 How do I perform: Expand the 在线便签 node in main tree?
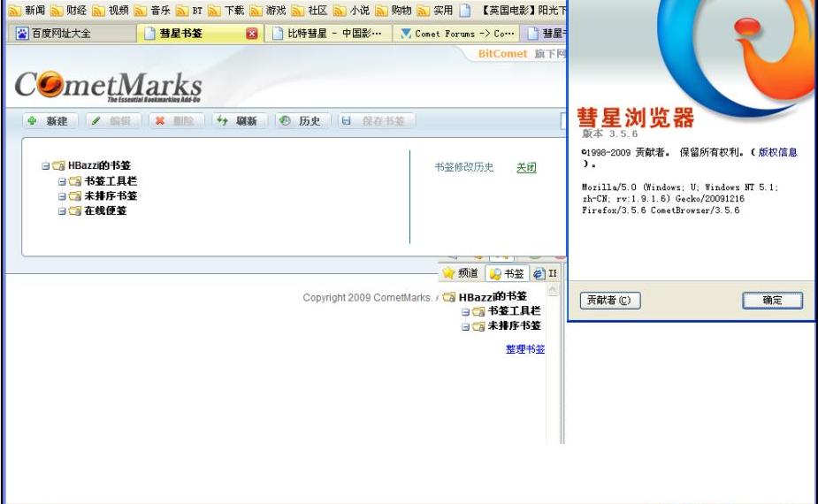pyautogui.click(x=62, y=210)
